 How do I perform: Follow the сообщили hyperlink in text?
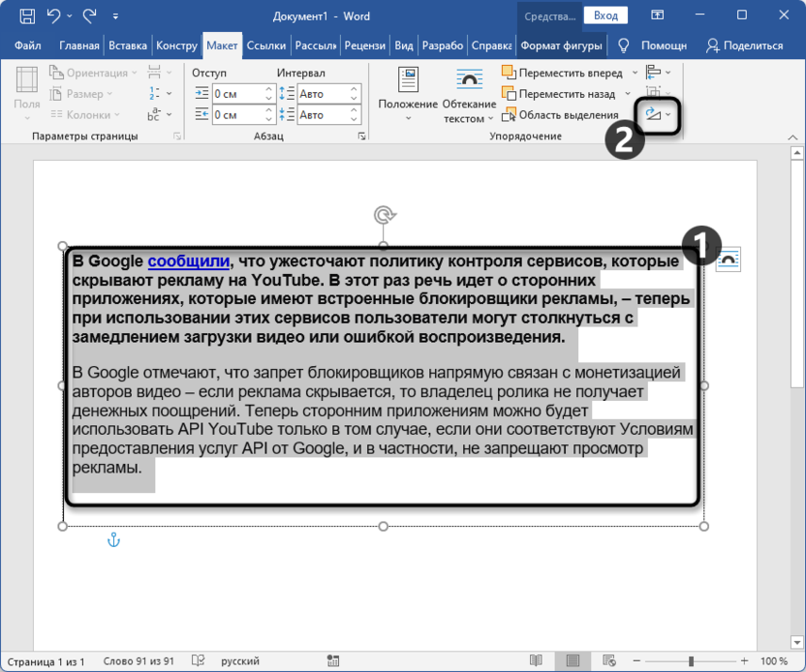tap(189, 261)
